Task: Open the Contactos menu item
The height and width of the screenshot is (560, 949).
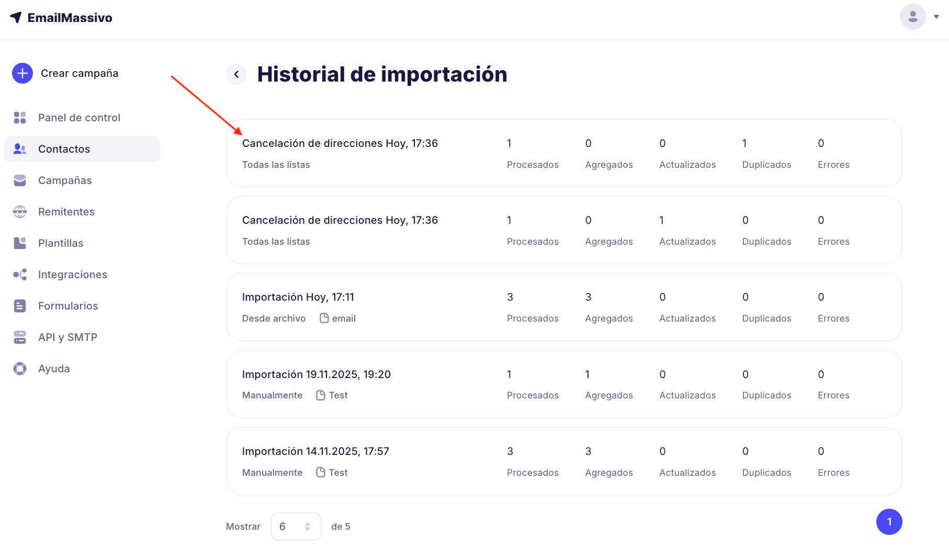Action: (x=64, y=149)
